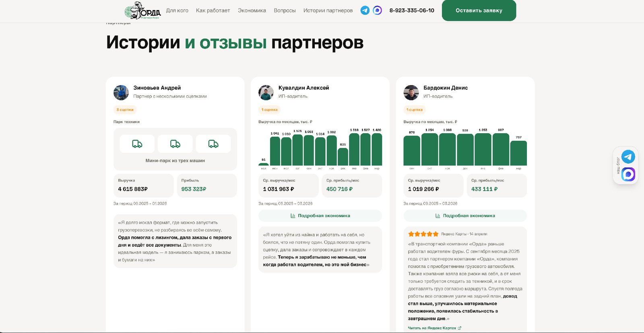Screen dimensions: 644x333
Task: Click the 1 527 bar in Кувалдин chart
Action: 365,149
